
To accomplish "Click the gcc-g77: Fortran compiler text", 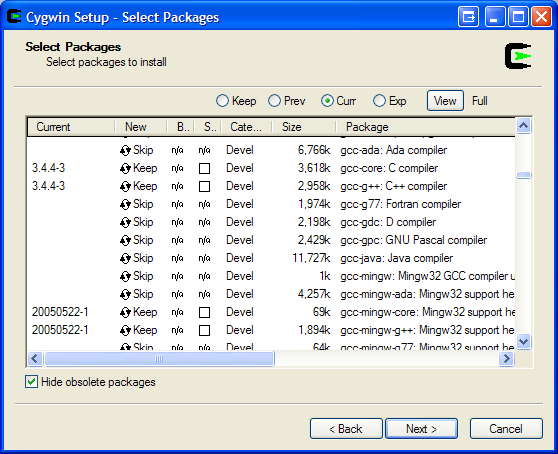I will point(401,204).
